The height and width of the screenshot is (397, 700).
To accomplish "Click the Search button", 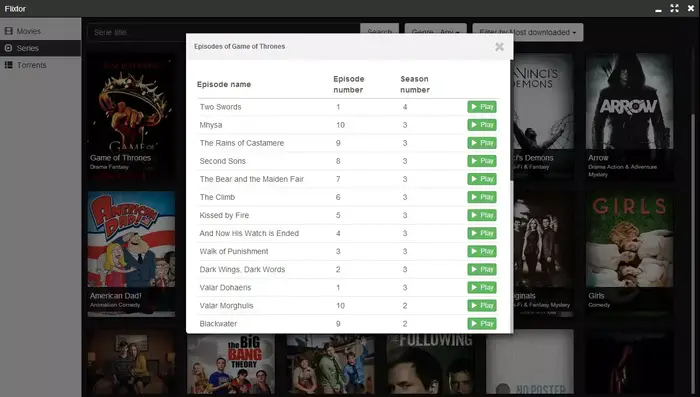I will [379, 32].
